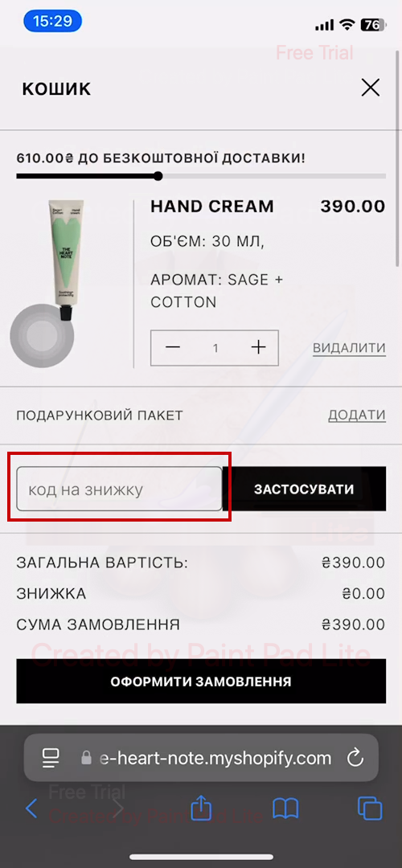
Task: Decrease Hand Cream quantity with minus
Action: click(173, 347)
